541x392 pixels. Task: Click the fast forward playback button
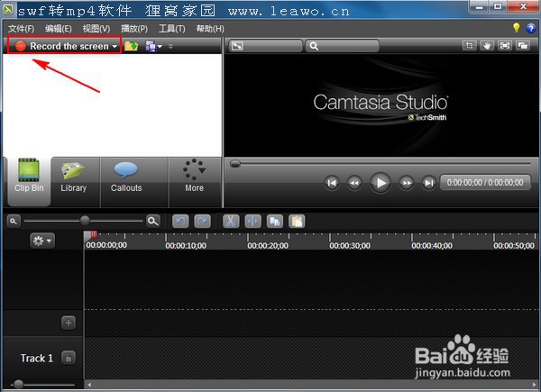pos(407,183)
